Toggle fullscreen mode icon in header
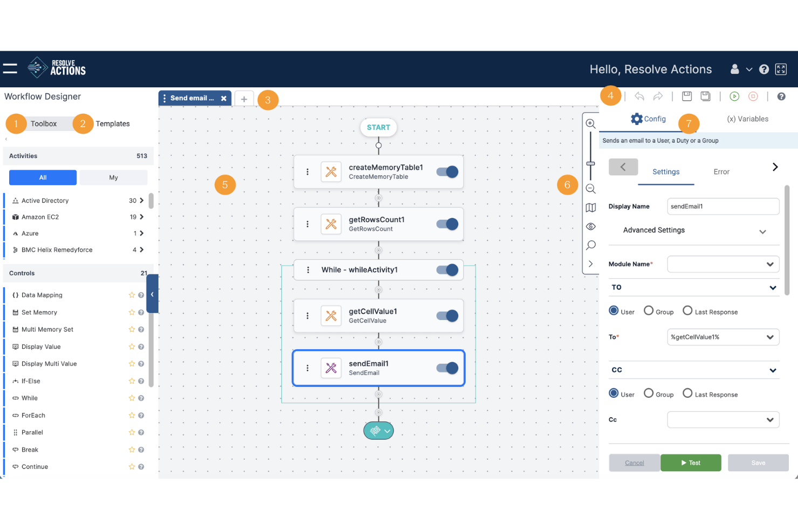This screenshot has width=798, height=532. click(781, 69)
